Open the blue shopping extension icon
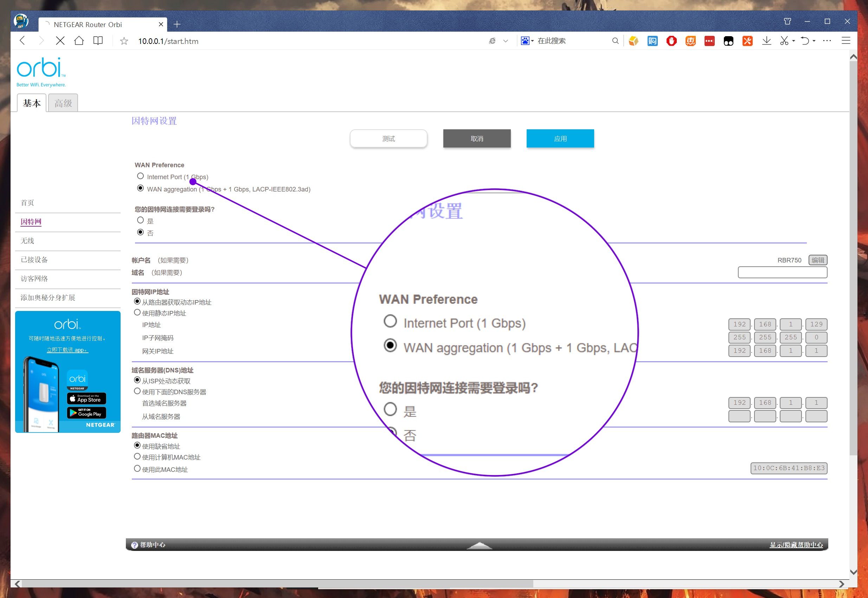868x598 pixels. (652, 41)
